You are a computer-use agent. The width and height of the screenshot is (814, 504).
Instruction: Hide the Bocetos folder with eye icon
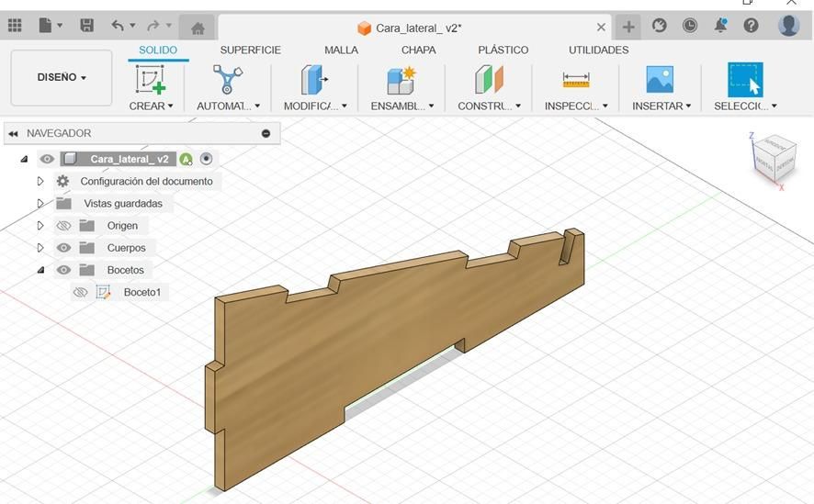tap(63, 270)
